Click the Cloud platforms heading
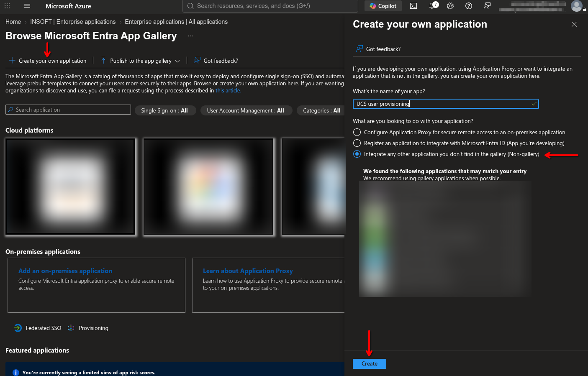The height and width of the screenshot is (376, 588). pyautogui.click(x=29, y=130)
